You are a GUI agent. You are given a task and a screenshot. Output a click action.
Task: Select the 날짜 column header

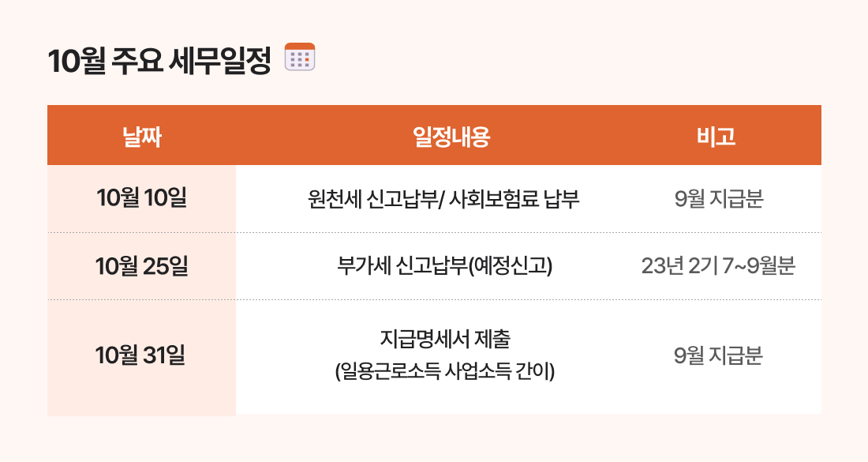pyautogui.click(x=142, y=137)
